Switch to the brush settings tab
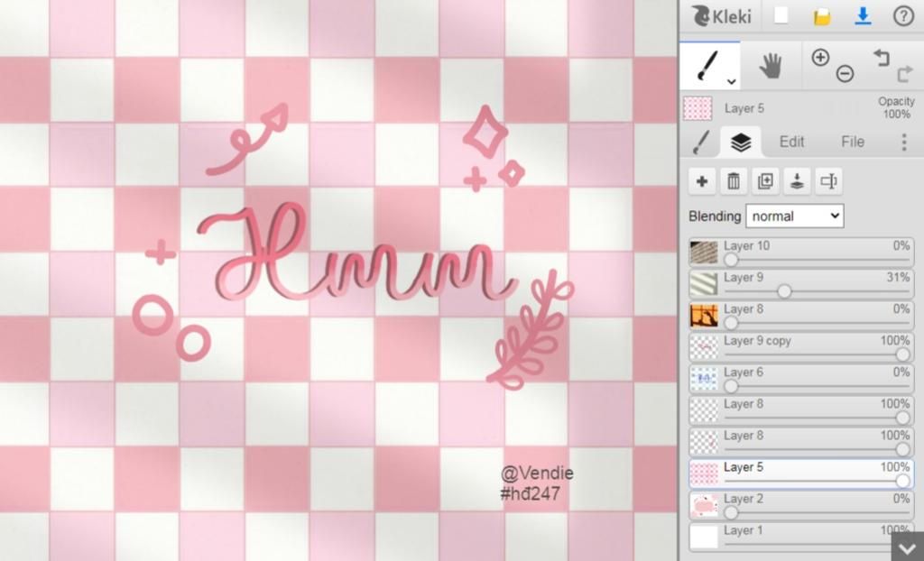This screenshot has height=561, width=924. pos(701,142)
